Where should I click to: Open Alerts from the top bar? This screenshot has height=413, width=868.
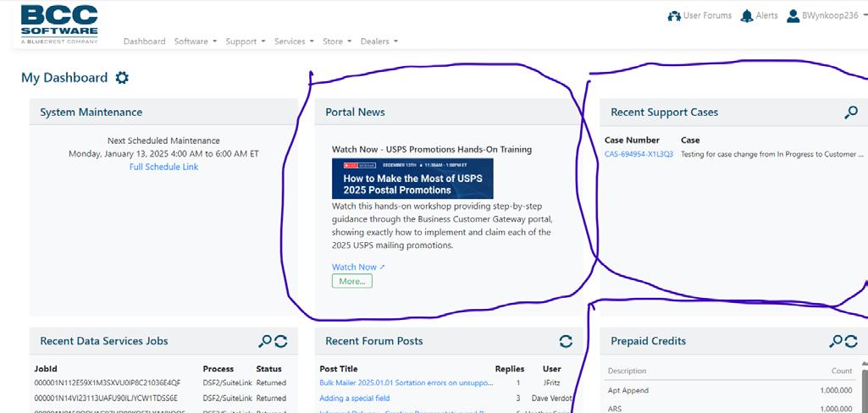click(x=766, y=15)
